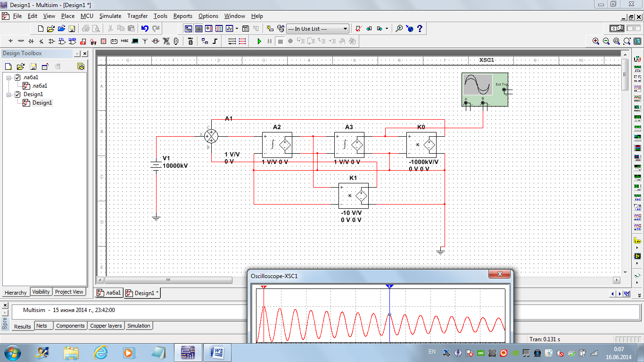The width and height of the screenshot is (644, 362).
Task: Open the Copper layers tab
Action: [x=106, y=326]
